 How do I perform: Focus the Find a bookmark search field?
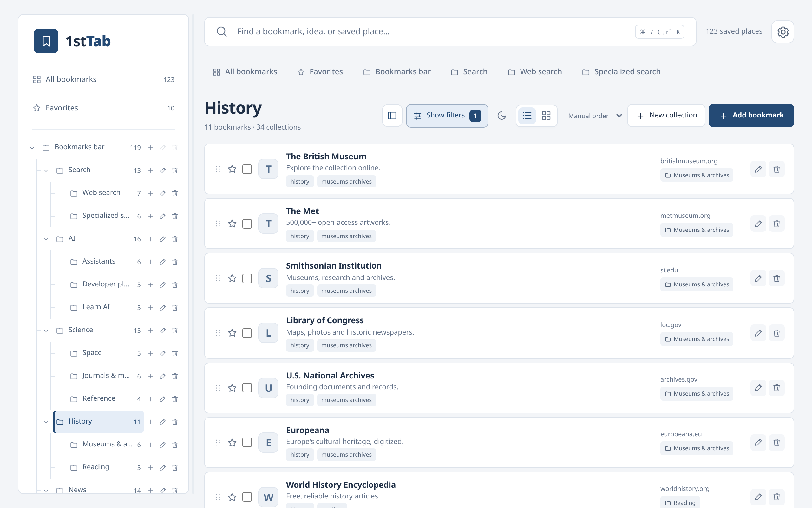[450, 32]
